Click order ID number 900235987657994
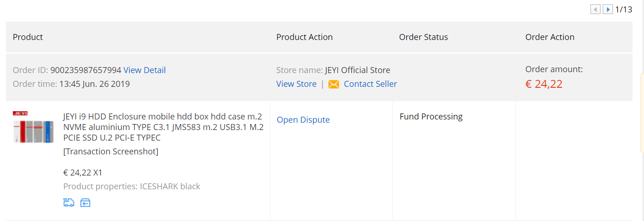 point(86,70)
